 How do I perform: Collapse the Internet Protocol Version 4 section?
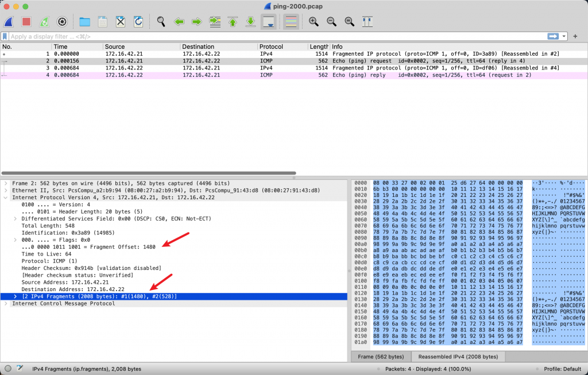[6, 197]
